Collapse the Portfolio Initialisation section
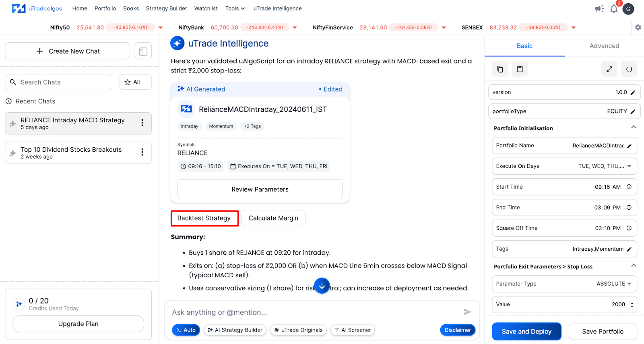644x344 pixels. 634,127
